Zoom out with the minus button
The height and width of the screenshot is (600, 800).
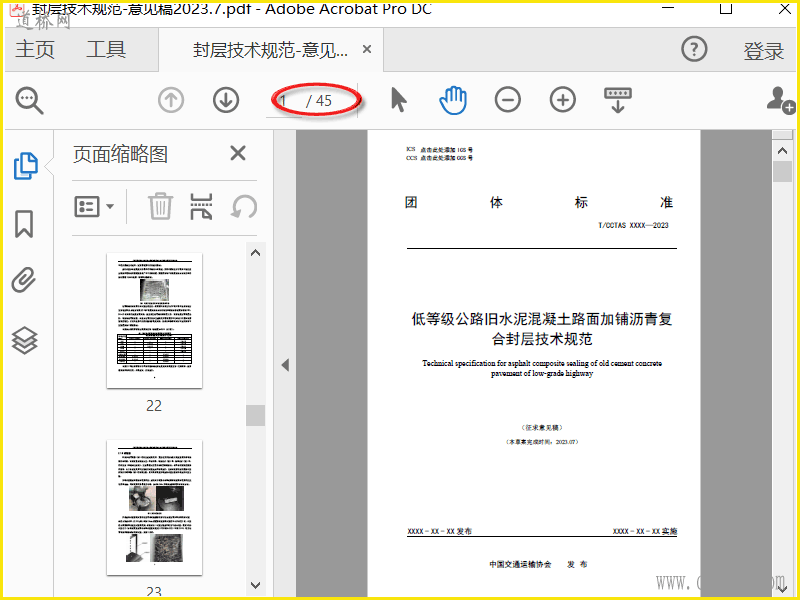click(x=508, y=100)
